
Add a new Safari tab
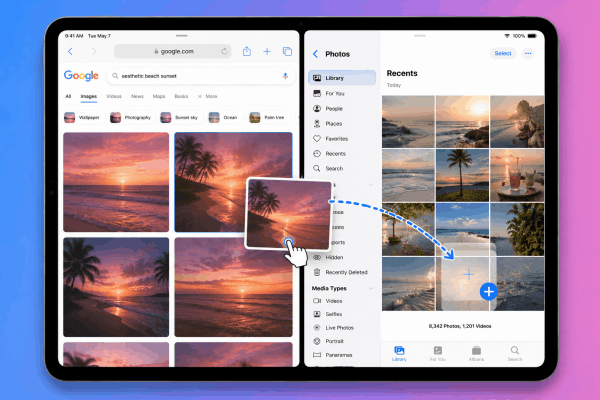pos(267,51)
